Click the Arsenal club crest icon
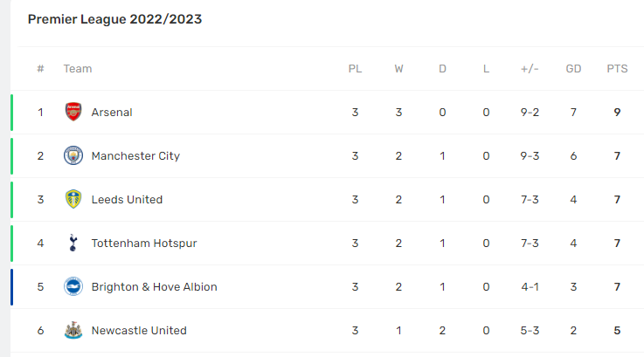The height and width of the screenshot is (357, 644). point(73,112)
